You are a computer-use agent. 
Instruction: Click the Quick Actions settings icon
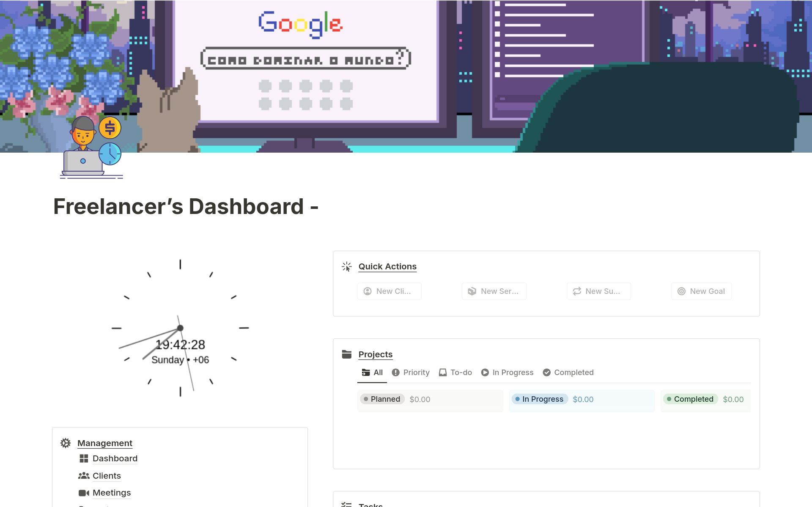click(x=346, y=266)
